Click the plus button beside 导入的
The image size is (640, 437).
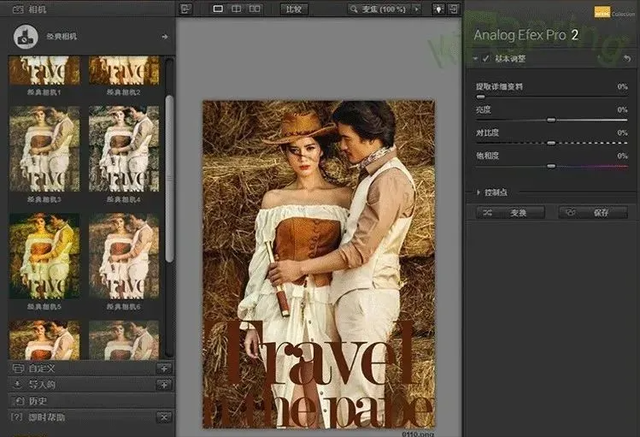[164, 384]
